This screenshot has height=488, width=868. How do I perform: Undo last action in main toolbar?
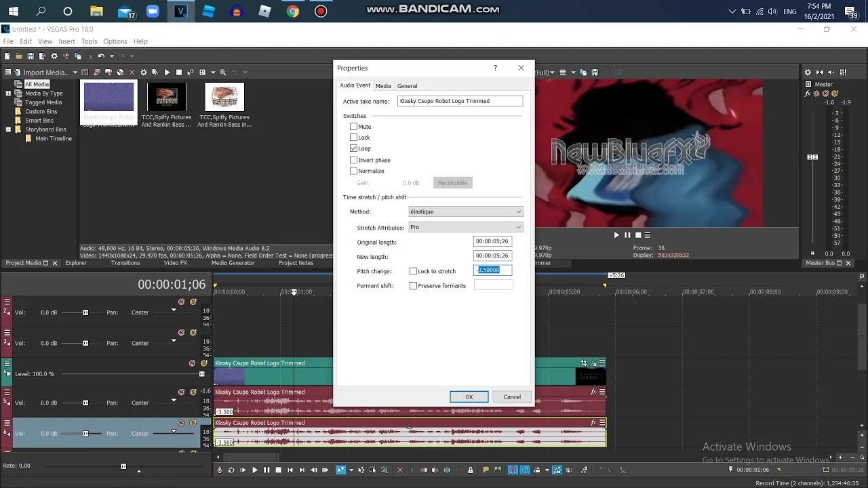coord(101,56)
